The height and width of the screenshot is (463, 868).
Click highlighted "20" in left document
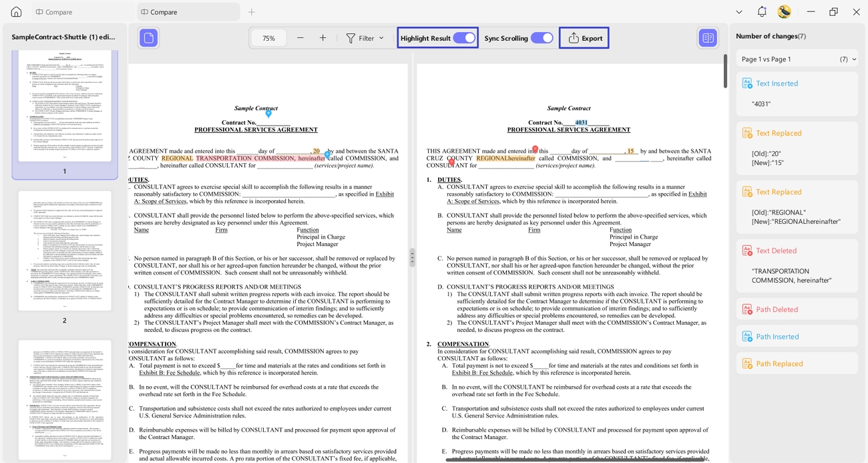click(x=316, y=152)
